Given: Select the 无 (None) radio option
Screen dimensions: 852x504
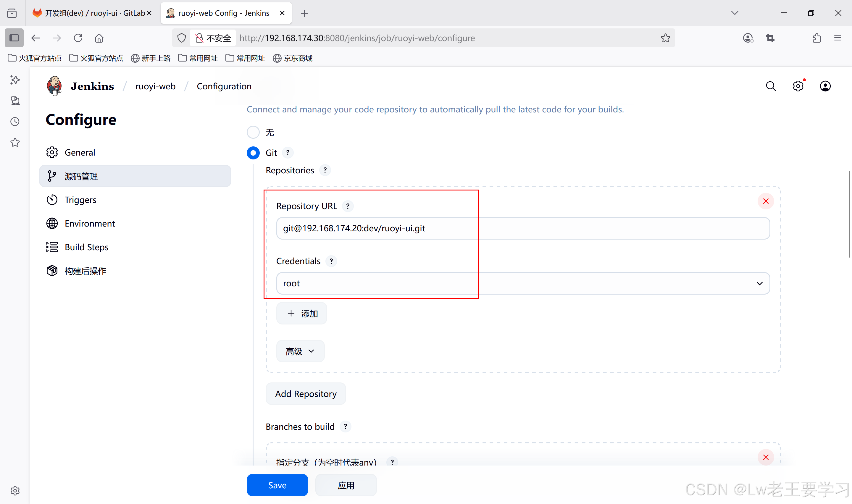Looking at the screenshot, I should (253, 133).
